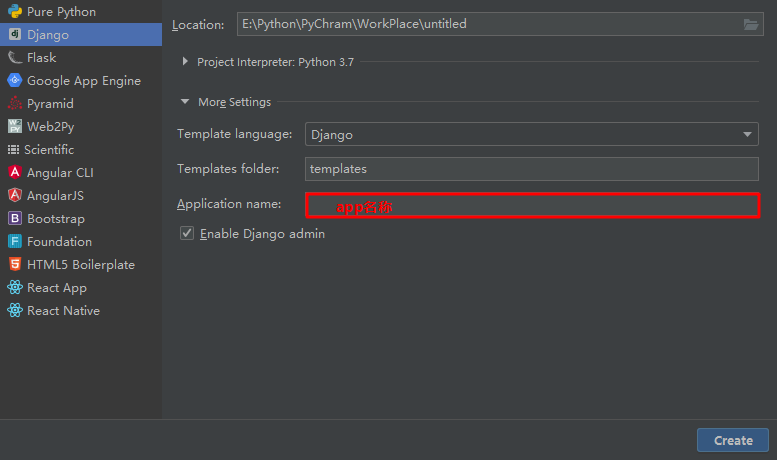This screenshot has width=777, height=460.
Task: Click the Foundation F icon
Action: click(x=15, y=241)
